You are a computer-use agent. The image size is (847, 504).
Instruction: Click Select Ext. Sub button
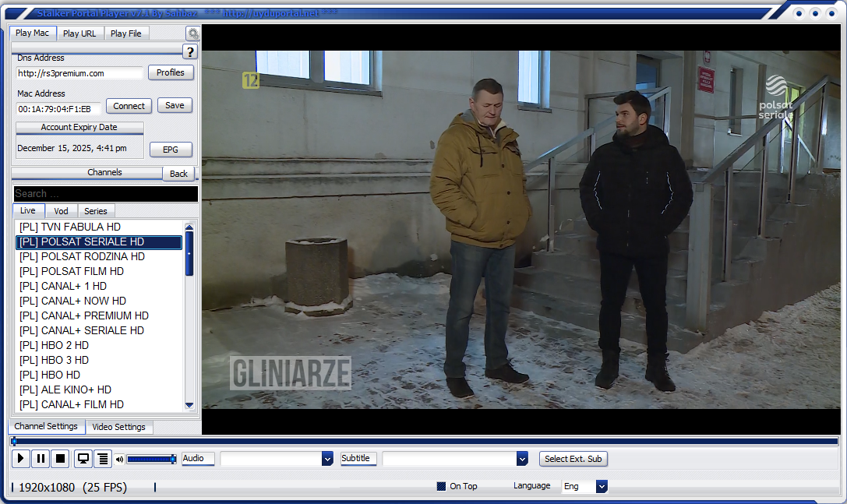(x=573, y=459)
